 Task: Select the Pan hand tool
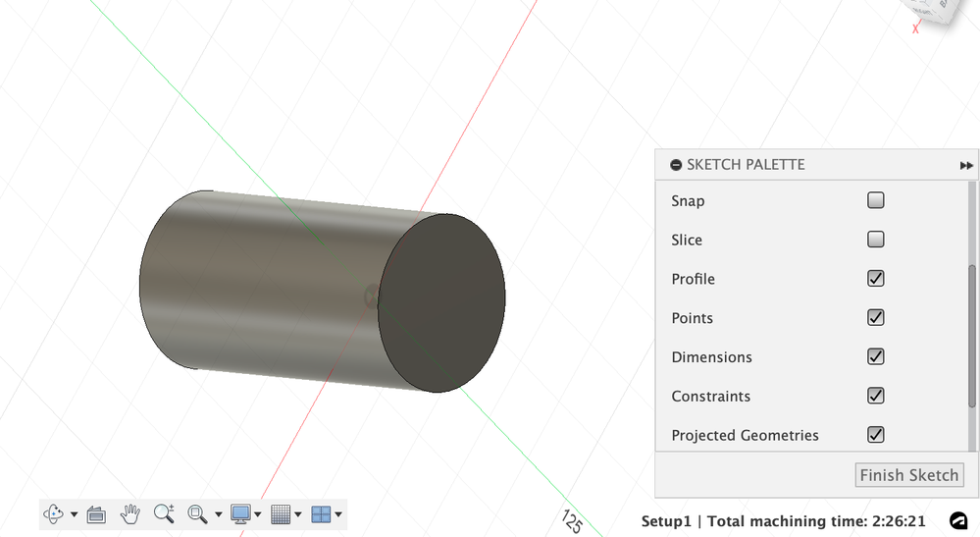tap(130, 513)
